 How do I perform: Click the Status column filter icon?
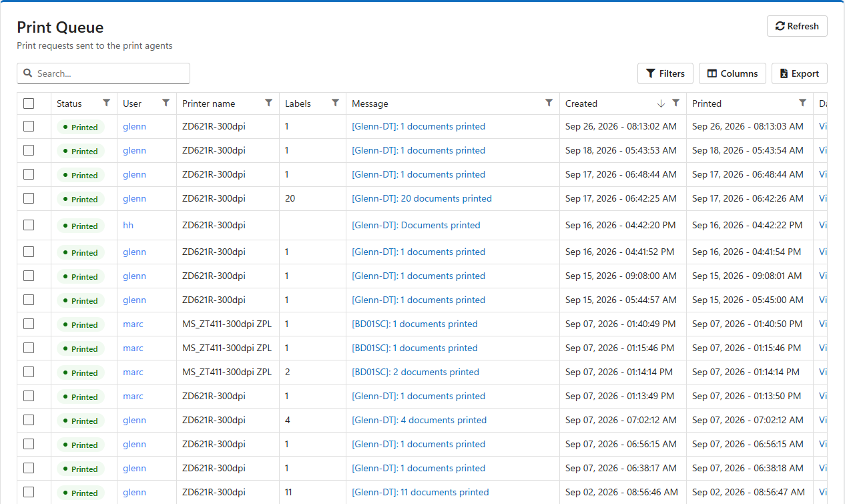106,103
